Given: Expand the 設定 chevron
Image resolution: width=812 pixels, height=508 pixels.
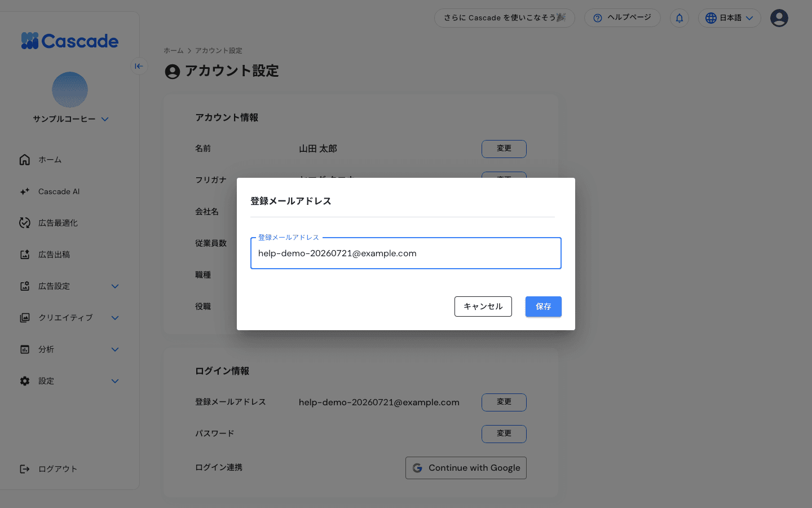Looking at the screenshot, I should (x=115, y=381).
